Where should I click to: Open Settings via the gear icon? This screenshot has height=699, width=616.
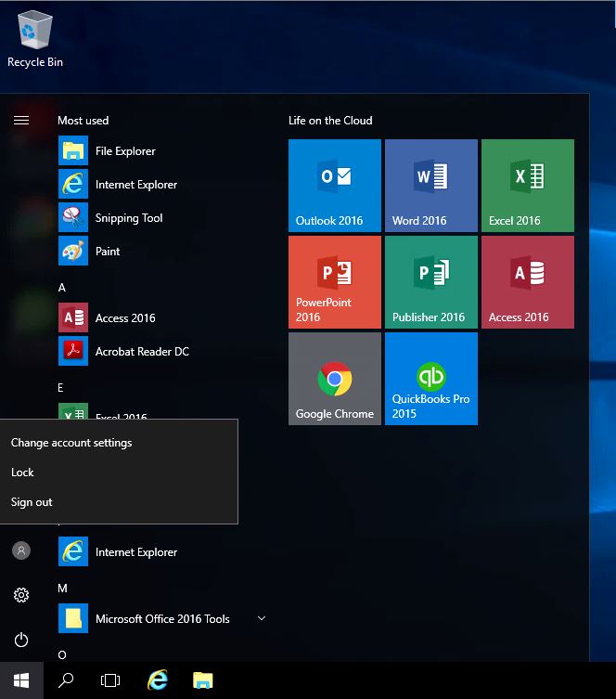pos(21,595)
